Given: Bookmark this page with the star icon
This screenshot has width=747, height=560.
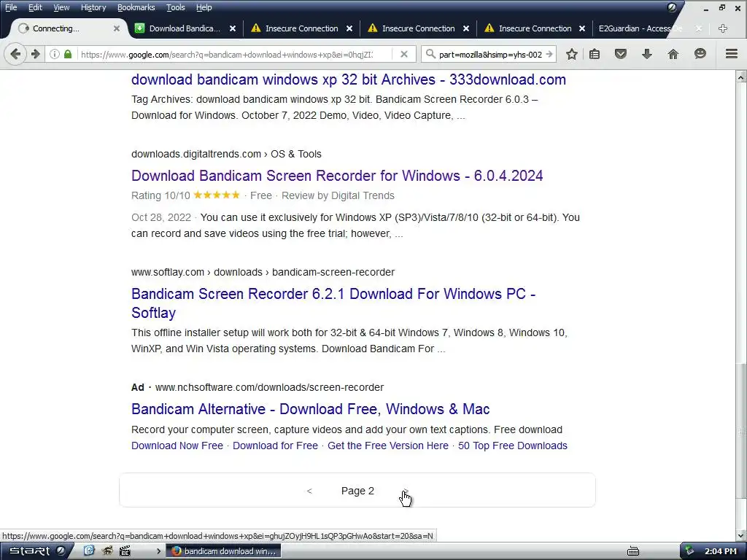Looking at the screenshot, I should 572,54.
